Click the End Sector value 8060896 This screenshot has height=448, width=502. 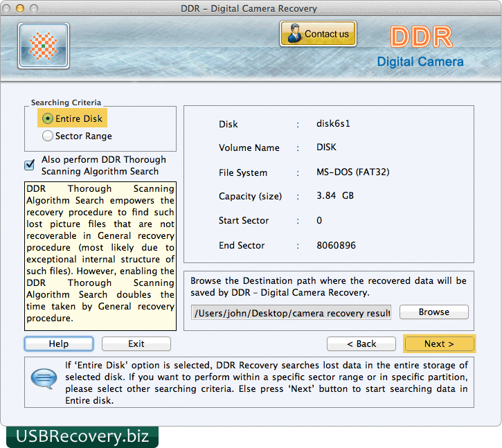click(x=336, y=245)
